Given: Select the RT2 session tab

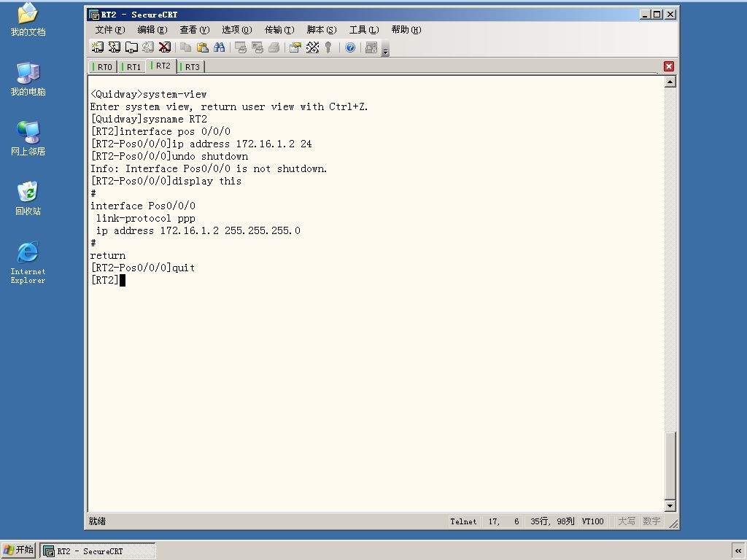Looking at the screenshot, I should [x=161, y=66].
